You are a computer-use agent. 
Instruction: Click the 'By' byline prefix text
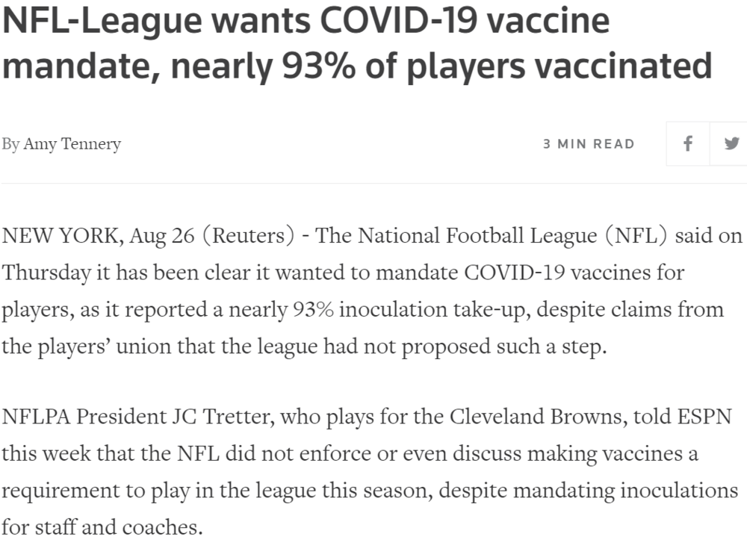[10, 144]
